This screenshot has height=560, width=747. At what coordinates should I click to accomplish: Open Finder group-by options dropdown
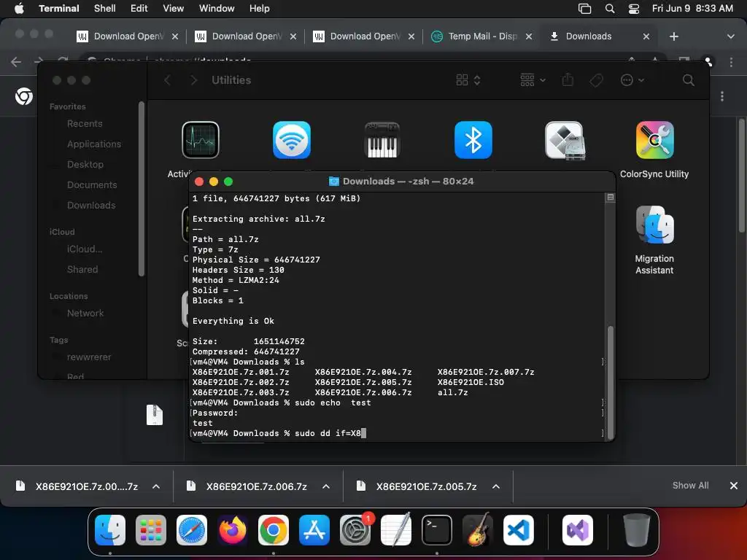[x=533, y=80]
